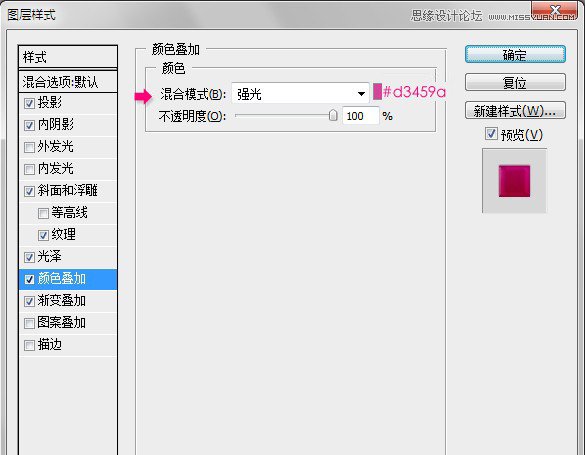Open the overlay color swatch picker
585x455 pixels.
(x=377, y=92)
